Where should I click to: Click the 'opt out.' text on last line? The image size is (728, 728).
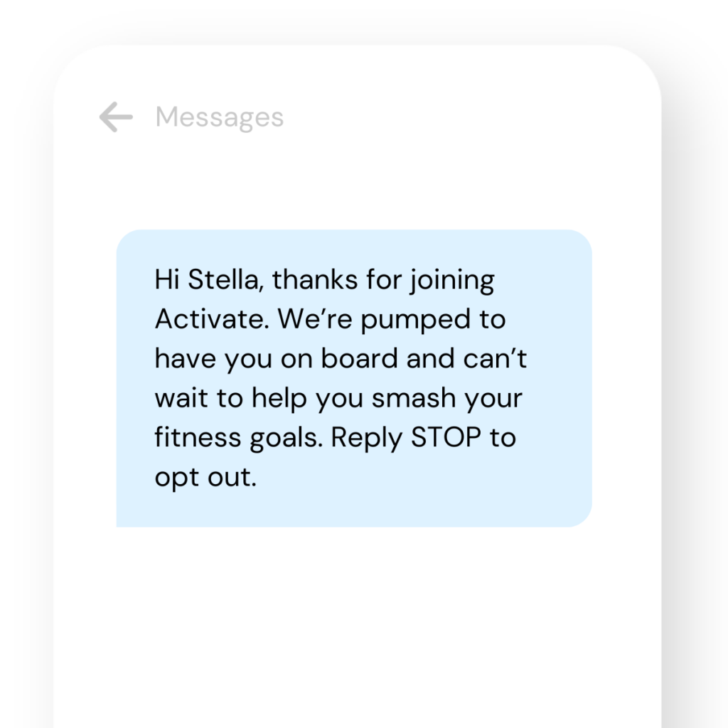(x=205, y=478)
